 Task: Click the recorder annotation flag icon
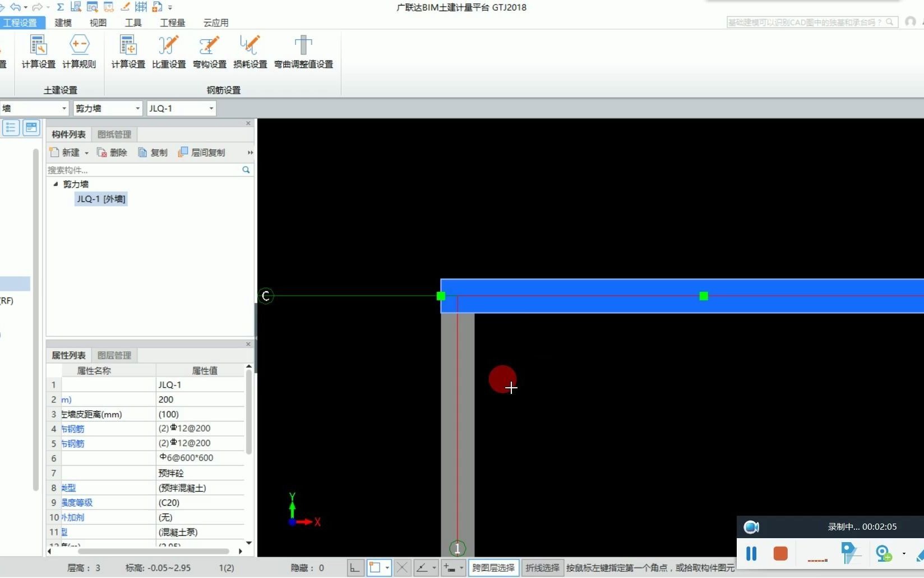coord(850,553)
